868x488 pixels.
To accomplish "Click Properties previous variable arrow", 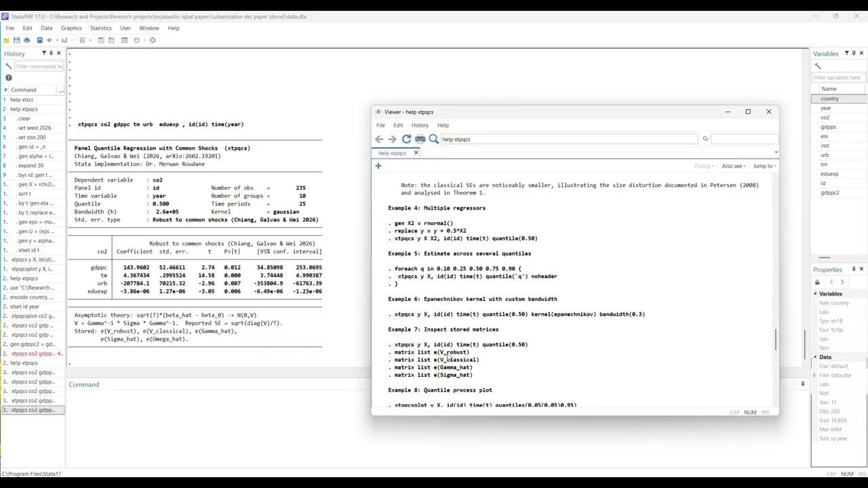I will coord(831,283).
